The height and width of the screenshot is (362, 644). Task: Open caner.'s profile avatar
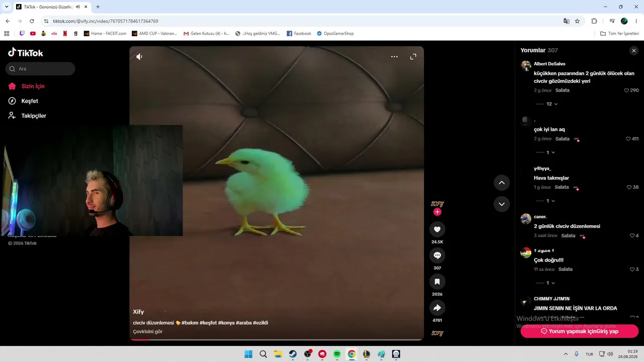526,219
